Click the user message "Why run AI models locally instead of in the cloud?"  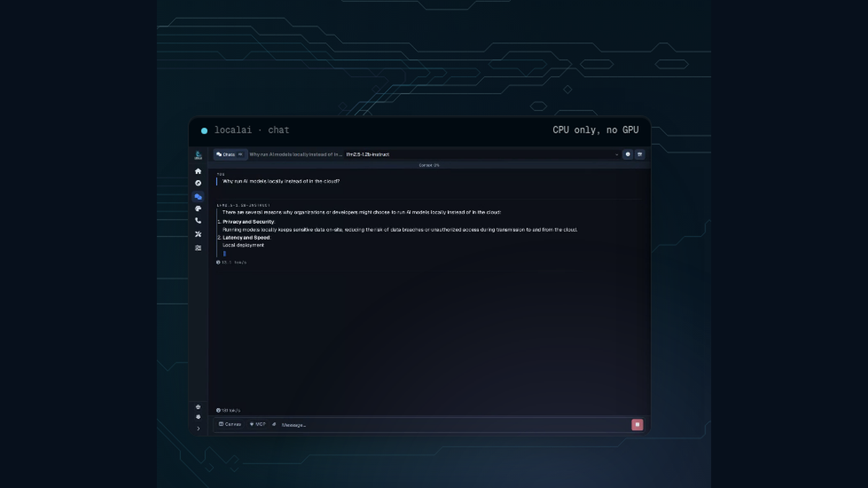(x=281, y=182)
